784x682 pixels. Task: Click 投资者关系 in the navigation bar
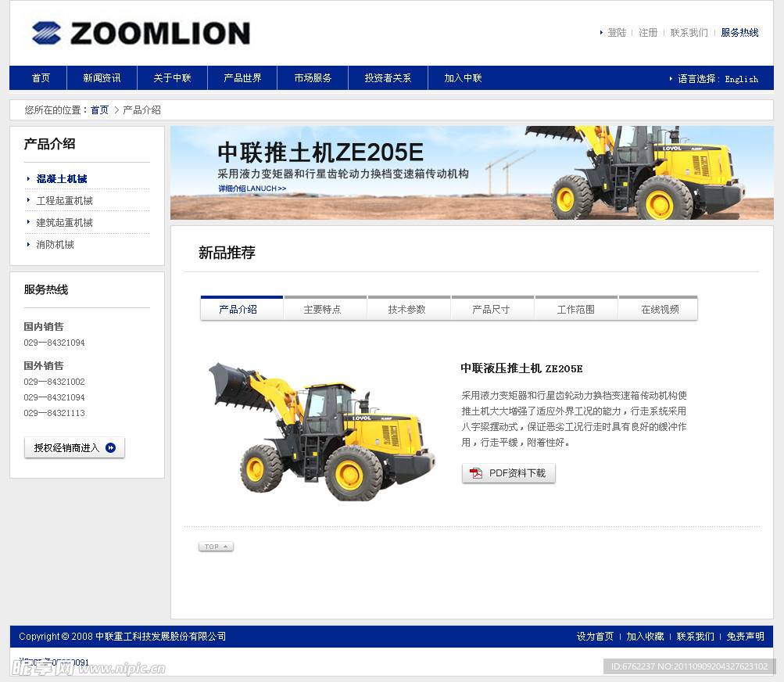[x=388, y=78]
